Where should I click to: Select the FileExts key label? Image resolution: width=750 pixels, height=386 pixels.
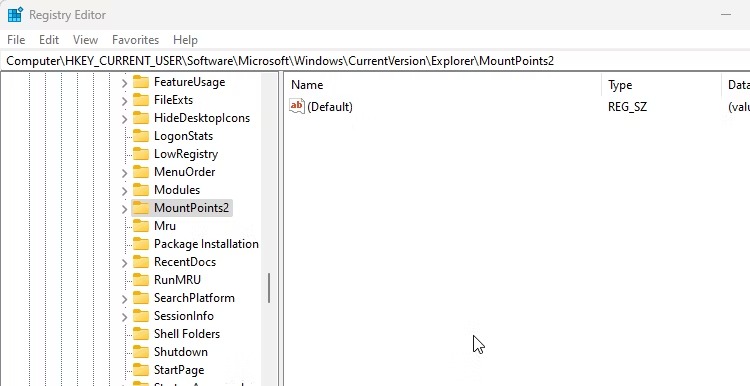click(173, 100)
